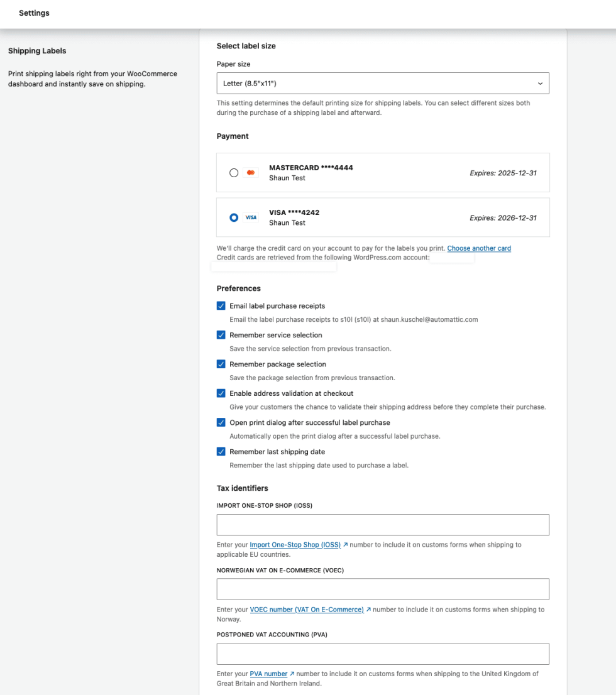The image size is (616, 695).
Task: Toggle Remember package selection checkbox
Action: point(221,364)
